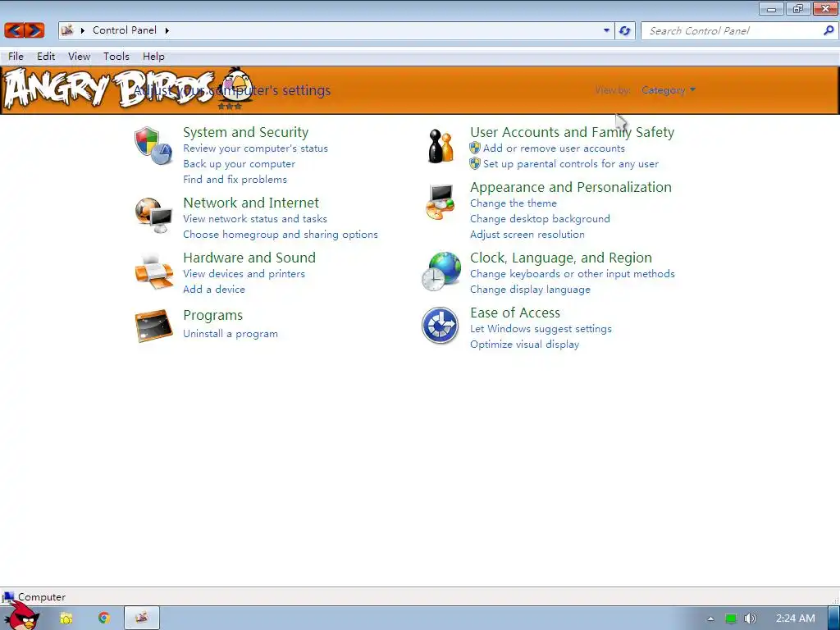The image size is (840, 630).
Task: Open Network and Internet globe icon
Action: coord(153,216)
